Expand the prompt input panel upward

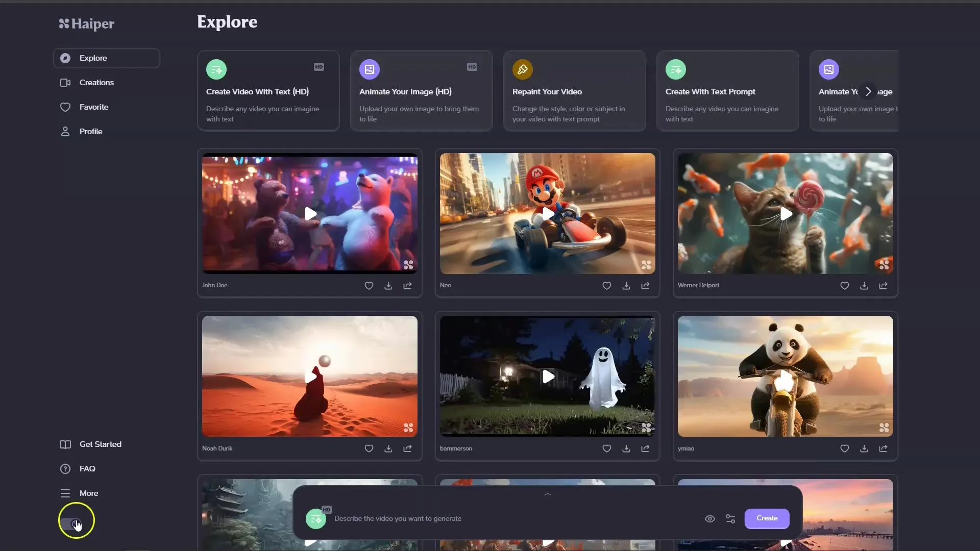[x=547, y=494]
